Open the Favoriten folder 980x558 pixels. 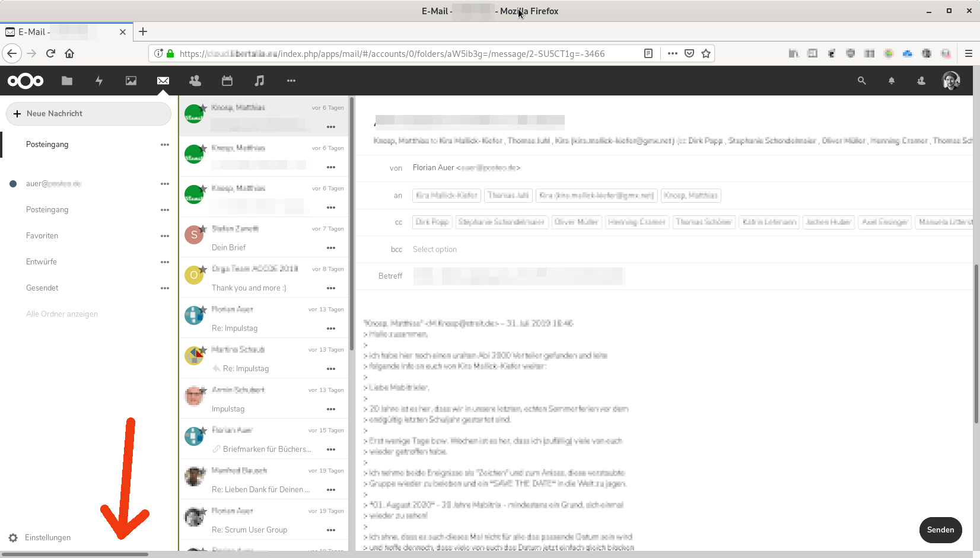(x=42, y=236)
